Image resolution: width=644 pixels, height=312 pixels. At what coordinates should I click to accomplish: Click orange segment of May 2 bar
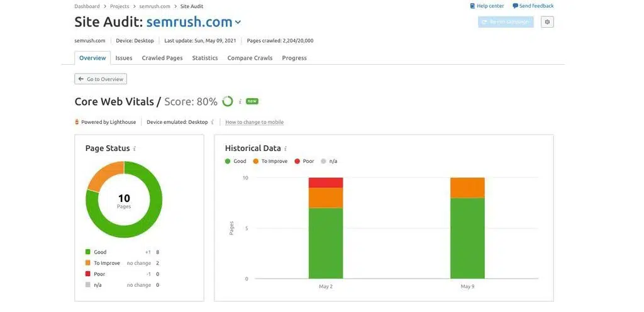click(326, 198)
